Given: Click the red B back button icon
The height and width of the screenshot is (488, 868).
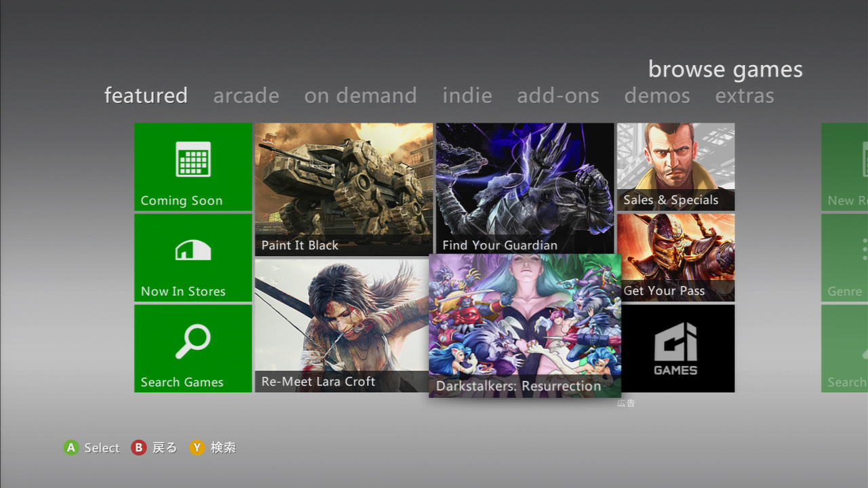Looking at the screenshot, I should (139, 447).
